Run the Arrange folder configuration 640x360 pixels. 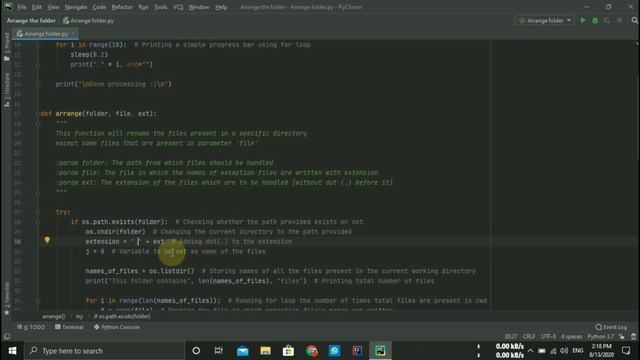click(x=583, y=20)
